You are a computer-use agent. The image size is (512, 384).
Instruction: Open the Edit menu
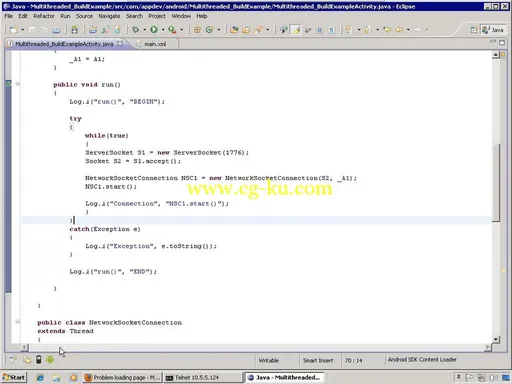(x=23, y=16)
